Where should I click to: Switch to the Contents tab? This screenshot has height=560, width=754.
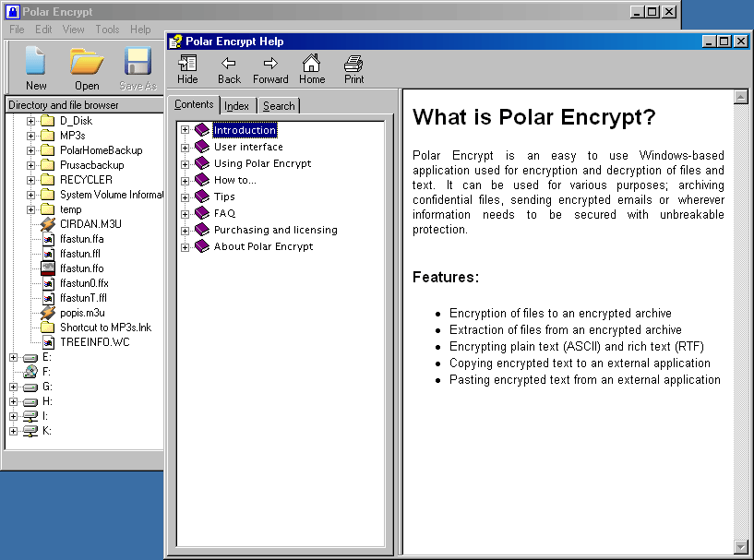coord(194,104)
